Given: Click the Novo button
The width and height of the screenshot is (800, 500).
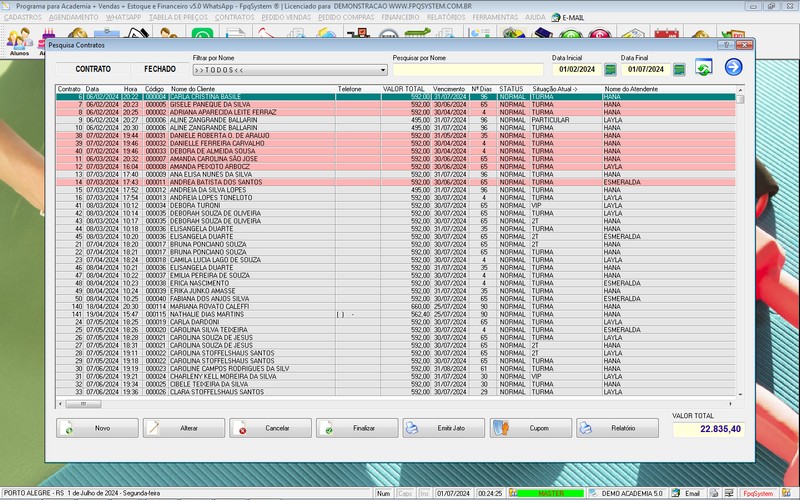Looking at the screenshot, I should (97, 428).
